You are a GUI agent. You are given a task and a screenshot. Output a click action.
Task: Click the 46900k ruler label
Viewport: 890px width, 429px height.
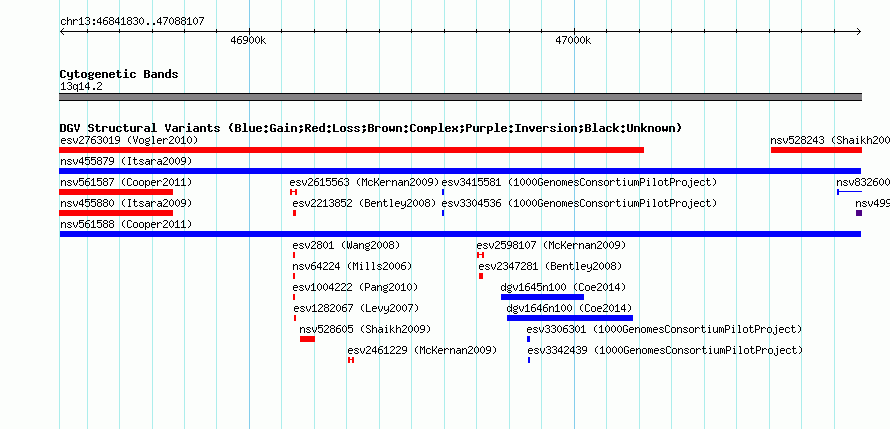tap(248, 41)
